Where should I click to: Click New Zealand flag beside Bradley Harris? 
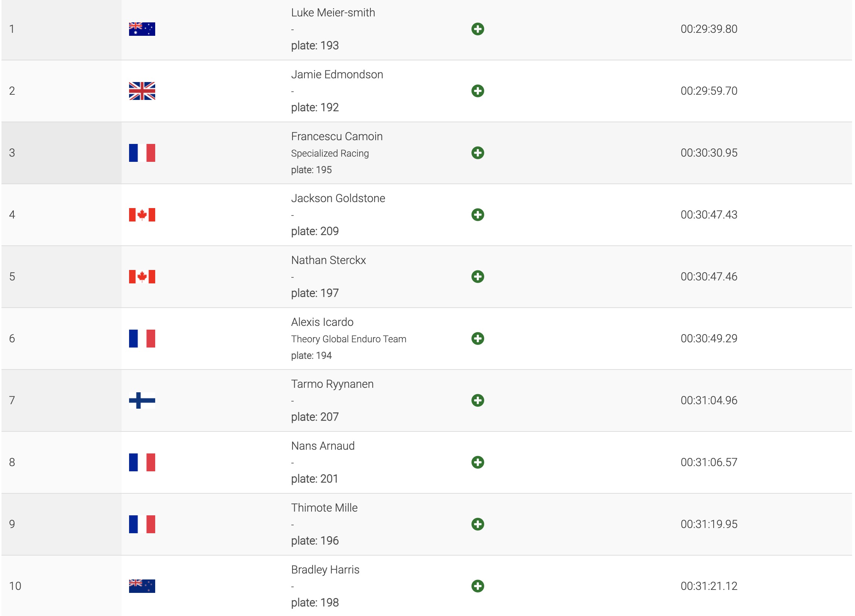point(142,586)
